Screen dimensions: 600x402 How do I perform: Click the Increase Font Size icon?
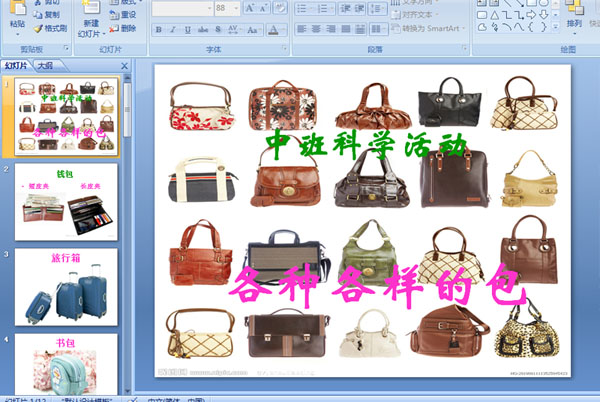click(x=250, y=8)
